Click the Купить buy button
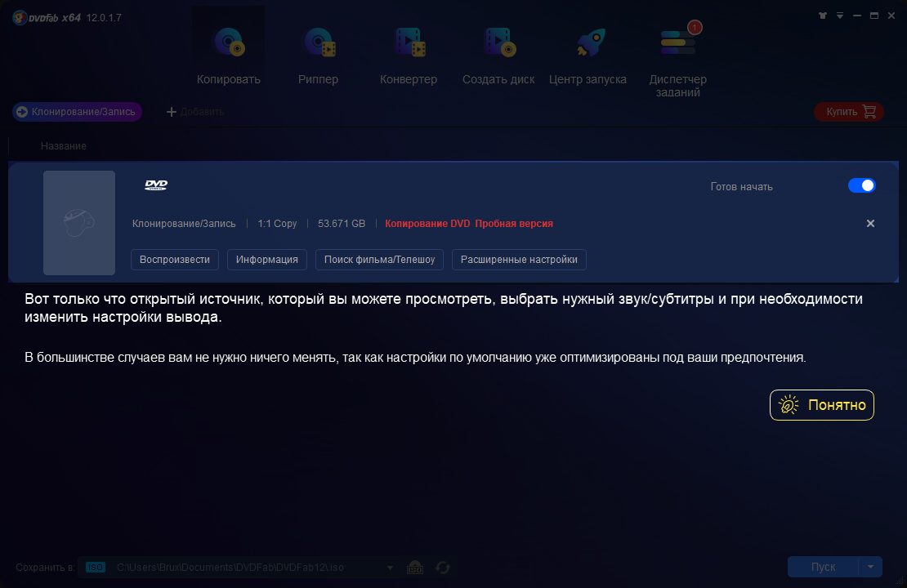 [x=849, y=112]
